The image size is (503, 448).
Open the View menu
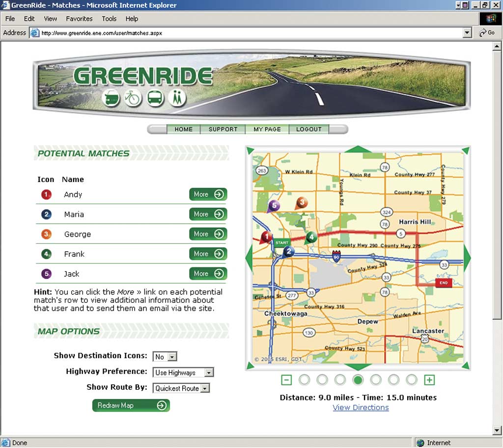pos(51,19)
